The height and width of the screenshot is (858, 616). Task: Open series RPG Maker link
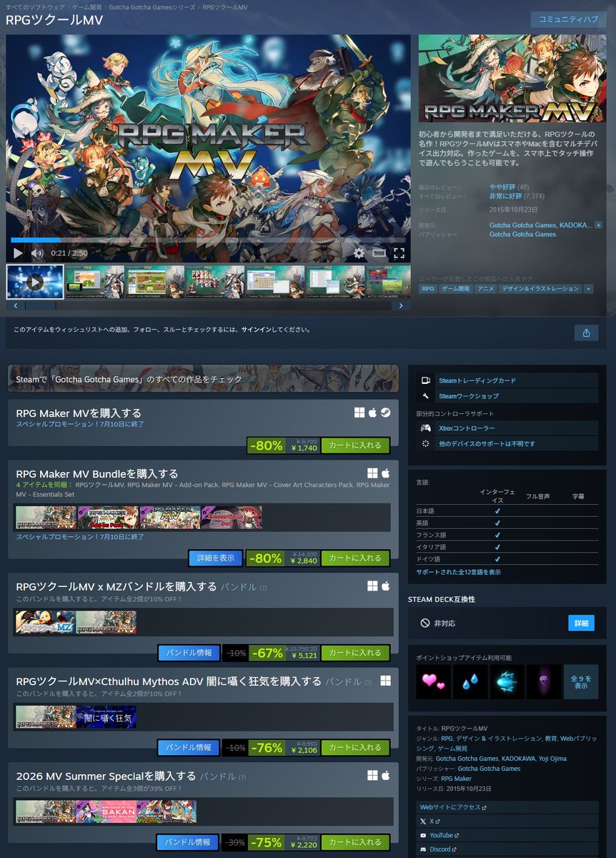click(456, 779)
